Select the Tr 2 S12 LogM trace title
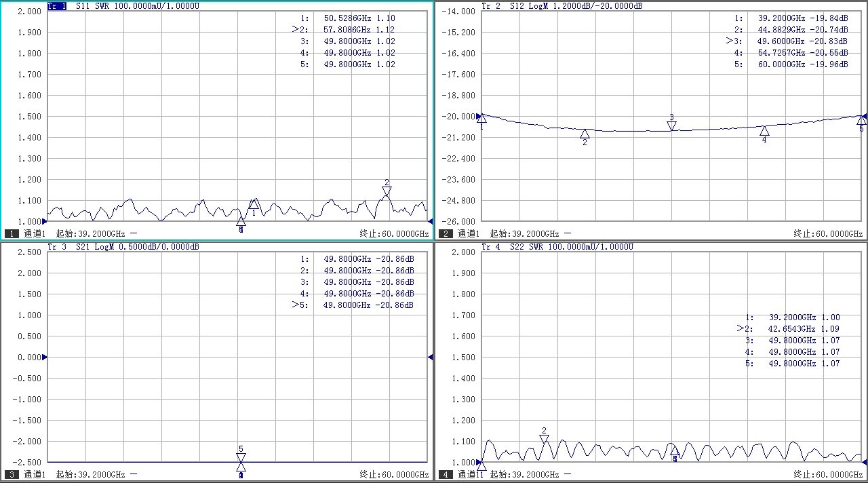Screen dimensions: 868x483 tap(561, 6)
